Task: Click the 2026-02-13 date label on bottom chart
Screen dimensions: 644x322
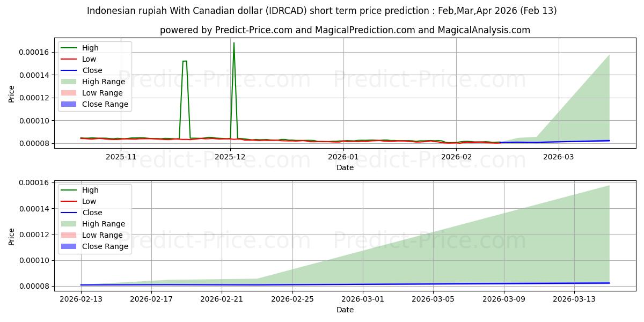Action: point(81,299)
